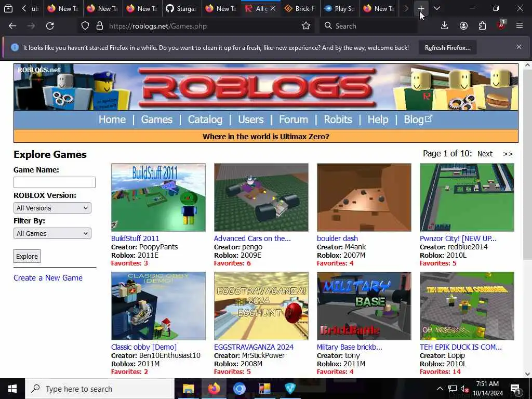Go back to the previous page

pos(12,26)
